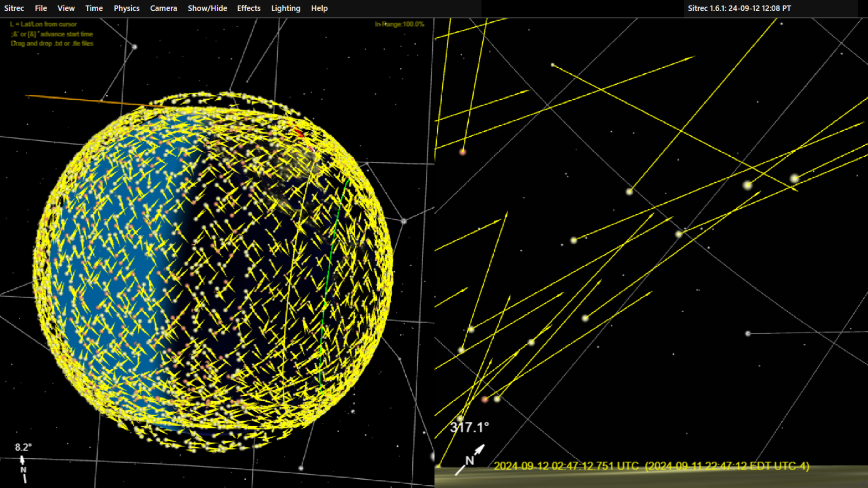This screenshot has width=868, height=488.
Task: Click the In Range 100.0% indicator
Action: click(x=399, y=24)
